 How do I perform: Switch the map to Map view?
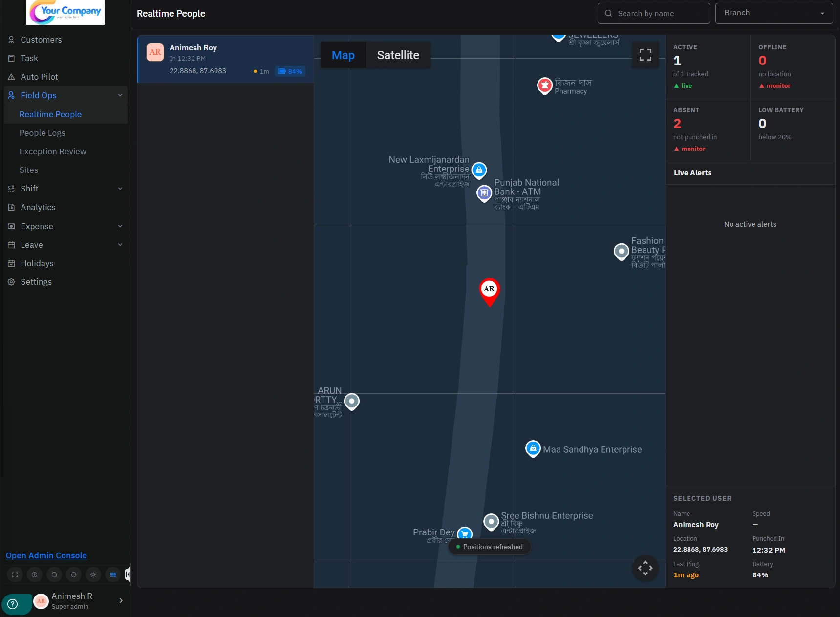tap(343, 55)
